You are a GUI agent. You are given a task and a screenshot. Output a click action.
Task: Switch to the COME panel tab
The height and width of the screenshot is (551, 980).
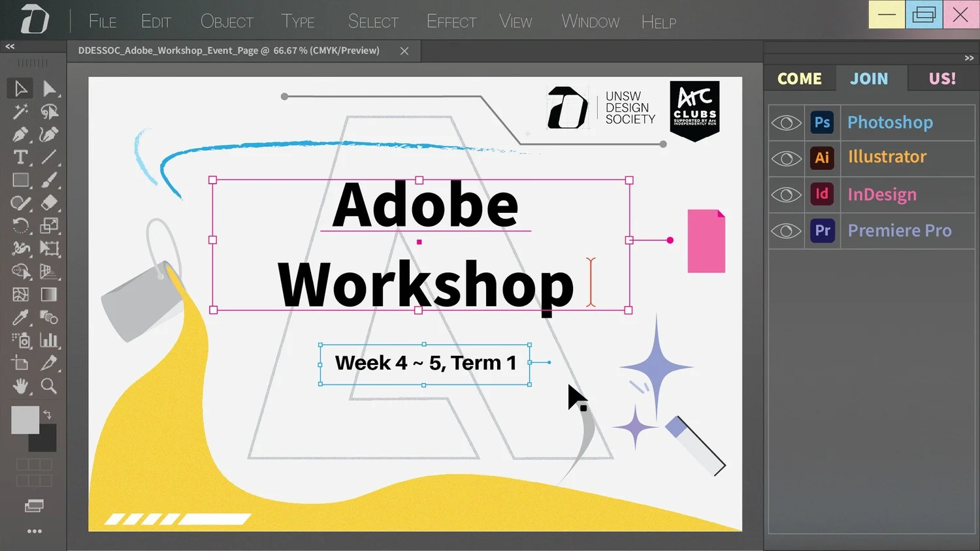[800, 78]
